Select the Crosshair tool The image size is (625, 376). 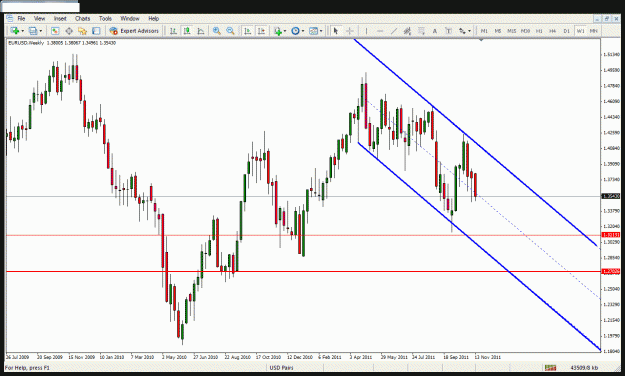350,31
